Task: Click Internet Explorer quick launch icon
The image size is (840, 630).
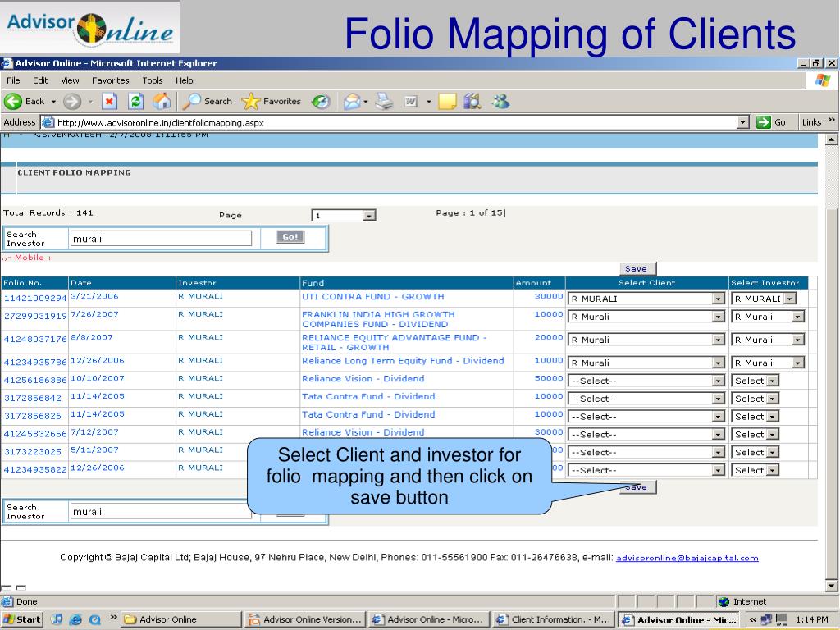Action: 75,619
